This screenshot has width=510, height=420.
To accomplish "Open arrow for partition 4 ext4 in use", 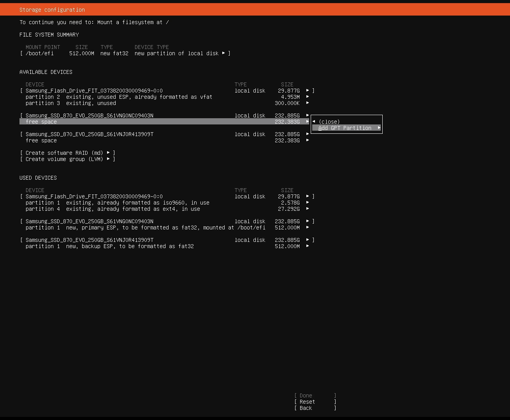I will coord(308,209).
